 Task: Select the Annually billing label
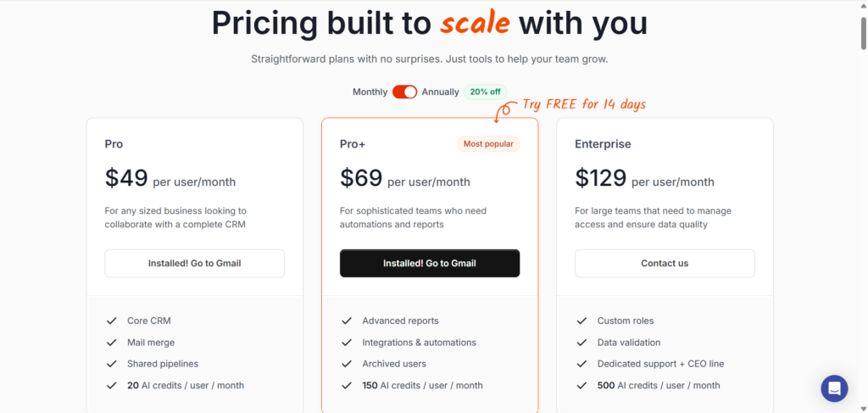point(440,92)
